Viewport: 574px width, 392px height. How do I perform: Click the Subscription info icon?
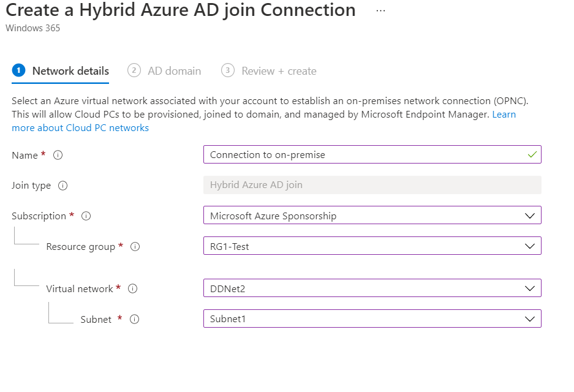(x=86, y=216)
